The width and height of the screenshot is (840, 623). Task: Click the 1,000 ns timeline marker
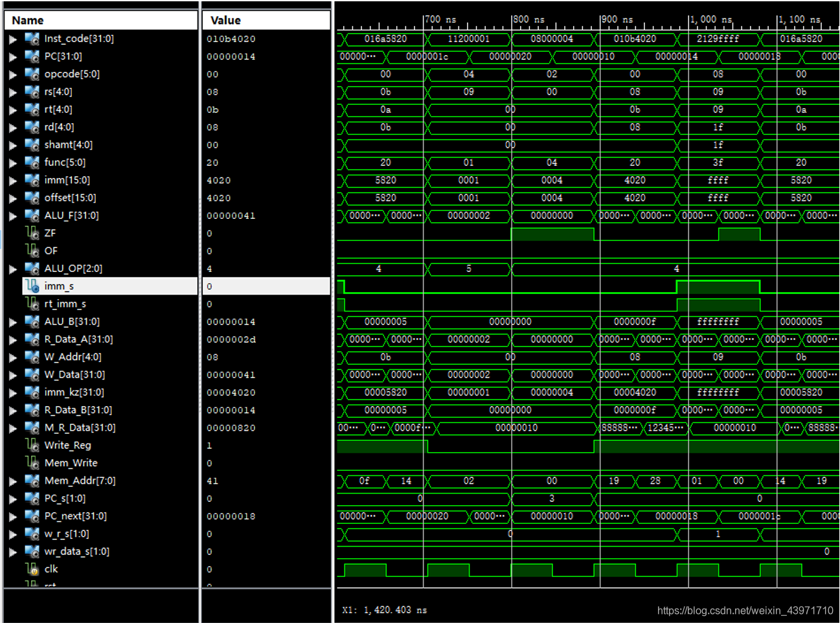click(x=710, y=19)
